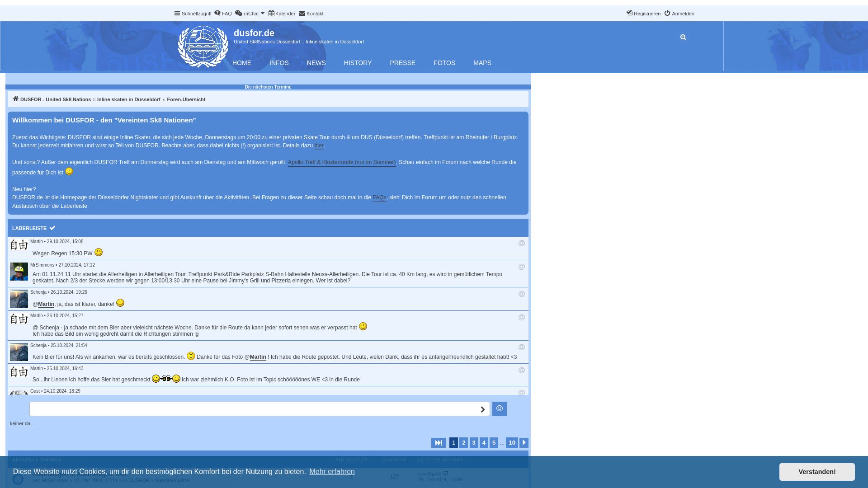The image size is (868, 488).
Task: Open the Kalender page
Action: pos(282,14)
